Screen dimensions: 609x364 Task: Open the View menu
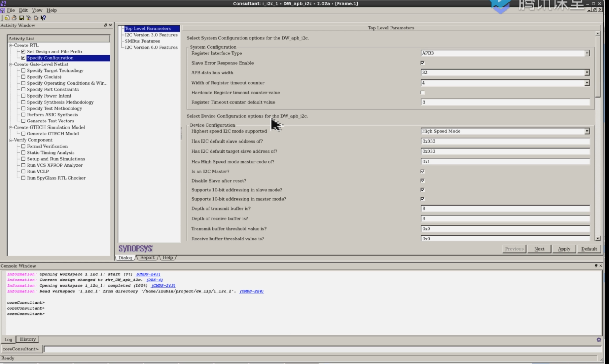click(x=37, y=10)
